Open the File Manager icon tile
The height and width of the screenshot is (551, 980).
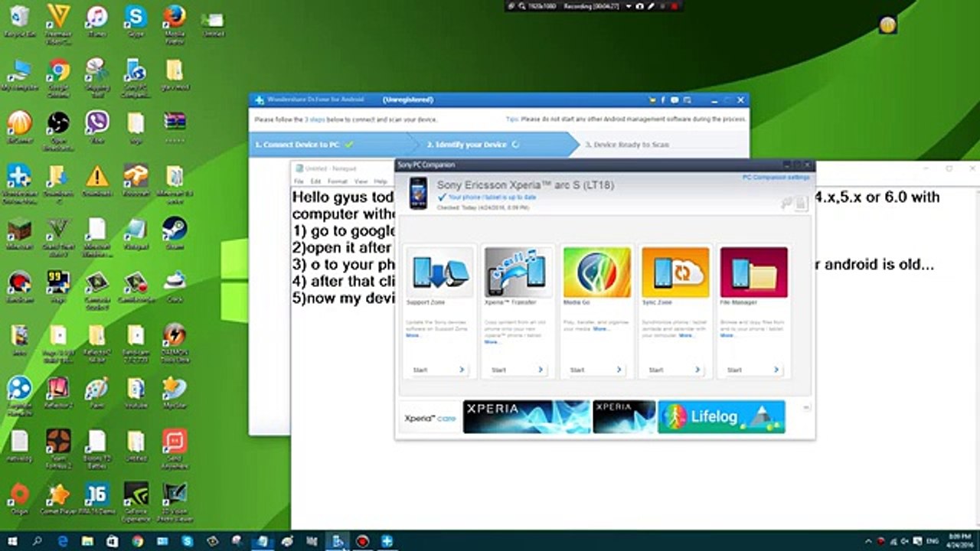tap(754, 272)
